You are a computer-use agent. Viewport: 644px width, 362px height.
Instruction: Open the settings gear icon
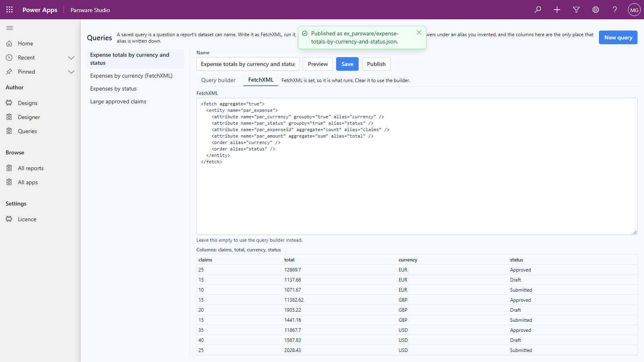(596, 10)
